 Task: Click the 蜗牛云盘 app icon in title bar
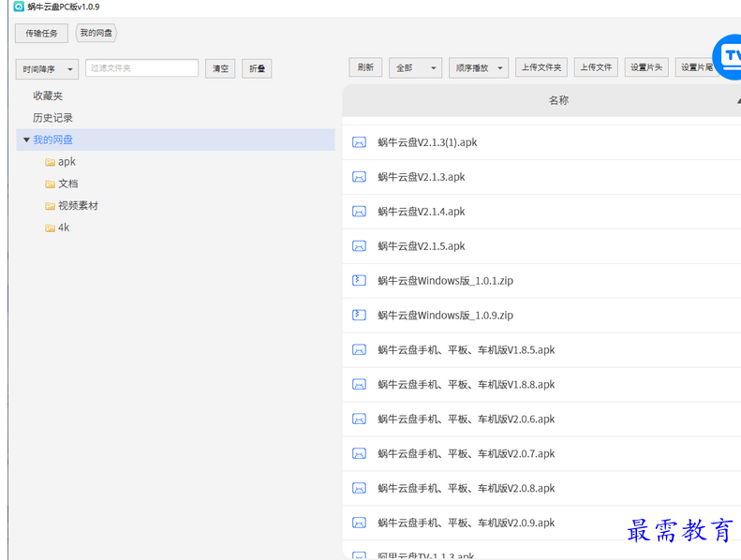click(19, 7)
